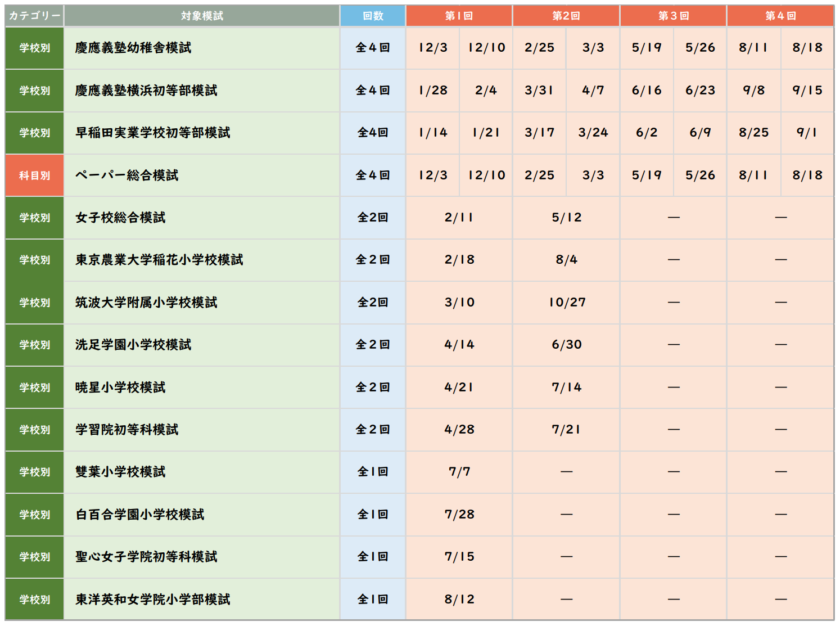
Task: Select the 筑波大学附属小学校模試 cell
Action: pos(202,303)
